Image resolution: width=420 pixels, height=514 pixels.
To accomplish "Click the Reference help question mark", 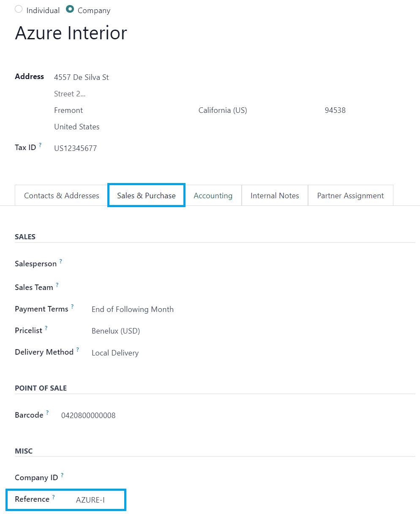I will coord(54,498).
